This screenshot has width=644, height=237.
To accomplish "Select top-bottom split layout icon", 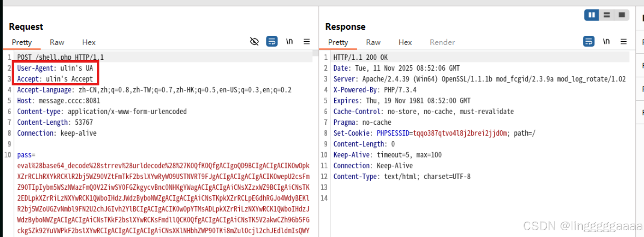I will tap(607, 15).
